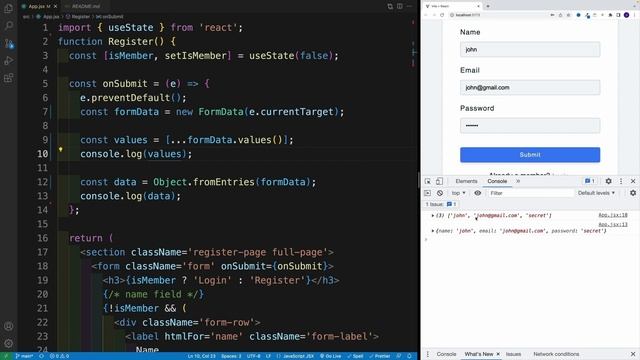Open the Explorer view in activity bar
The image size is (640, 360).
click(8, 8)
